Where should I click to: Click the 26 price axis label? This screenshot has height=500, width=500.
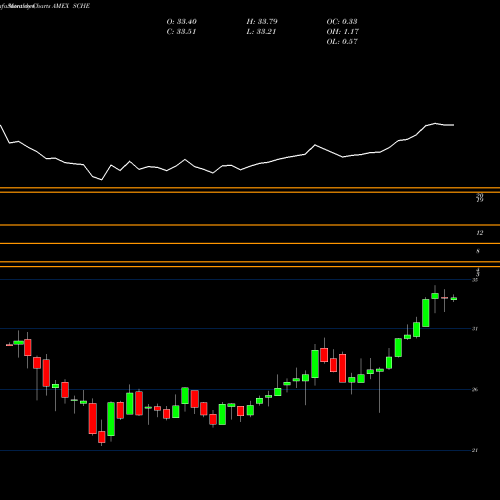point(475,389)
